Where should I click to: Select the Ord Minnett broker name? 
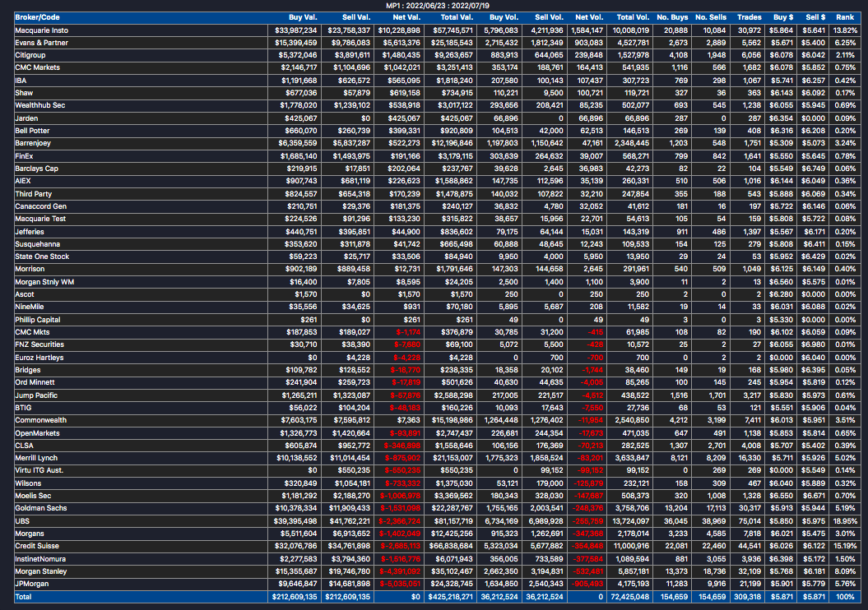coord(35,382)
